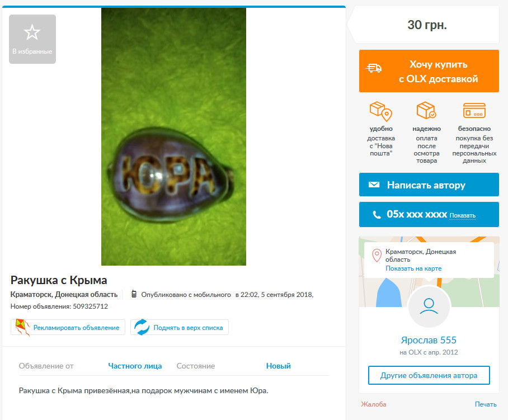Print the listing with Печать
508x420 pixels.
(486, 404)
